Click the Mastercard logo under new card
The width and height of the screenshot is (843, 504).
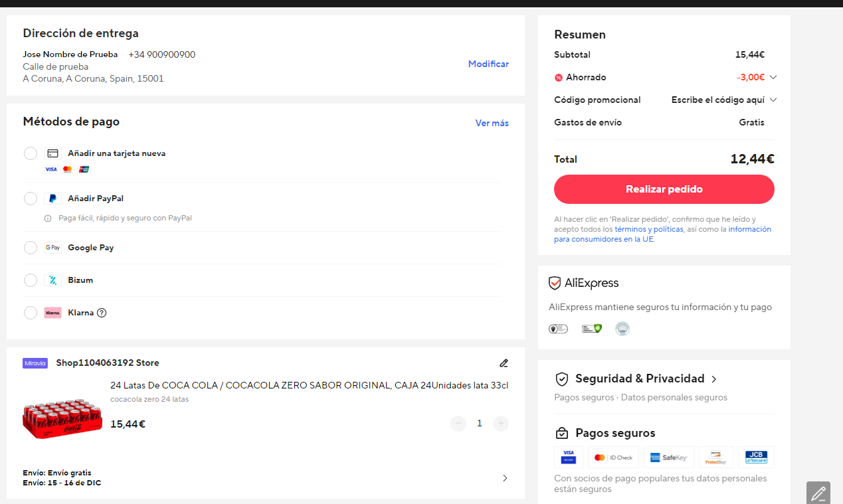coord(67,169)
